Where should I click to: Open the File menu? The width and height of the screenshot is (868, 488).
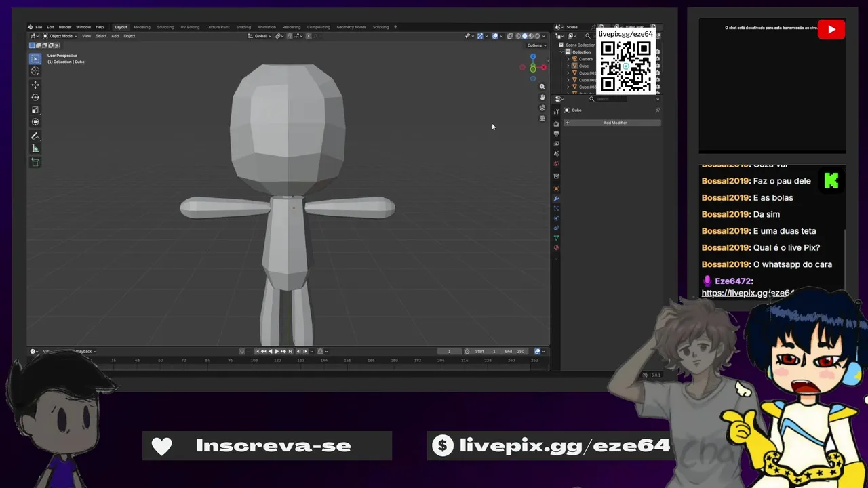click(x=39, y=27)
